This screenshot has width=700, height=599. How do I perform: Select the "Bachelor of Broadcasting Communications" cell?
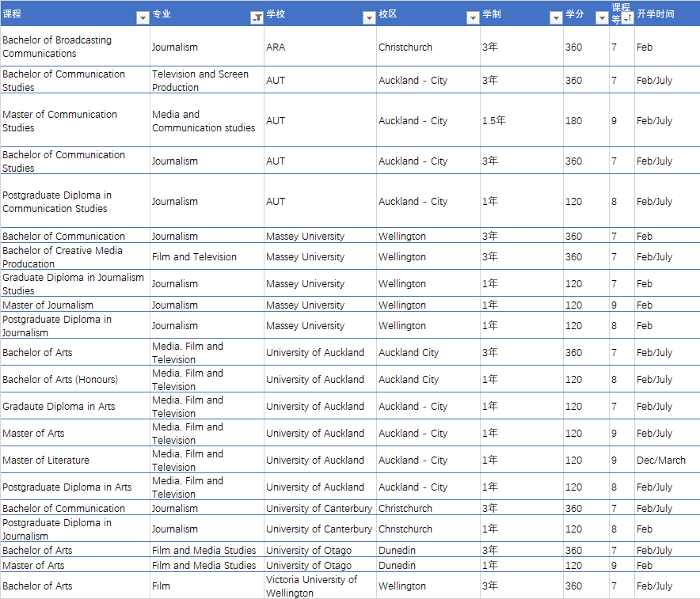coord(75,47)
